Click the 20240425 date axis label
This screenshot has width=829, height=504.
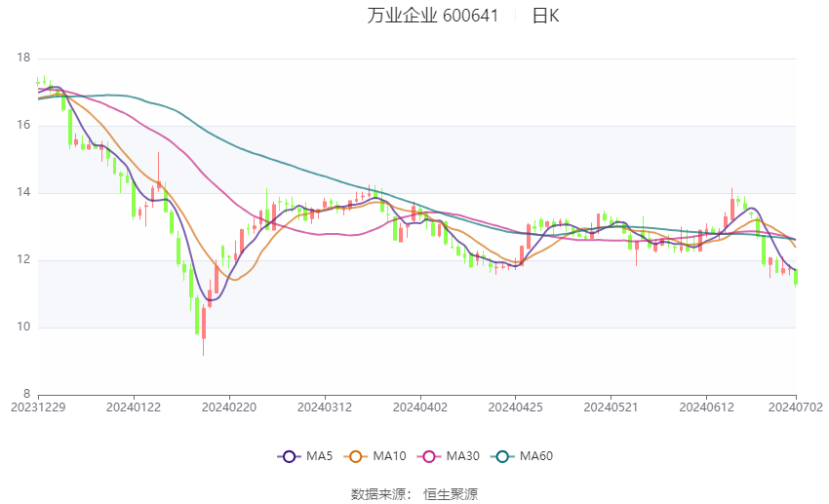click(x=515, y=407)
